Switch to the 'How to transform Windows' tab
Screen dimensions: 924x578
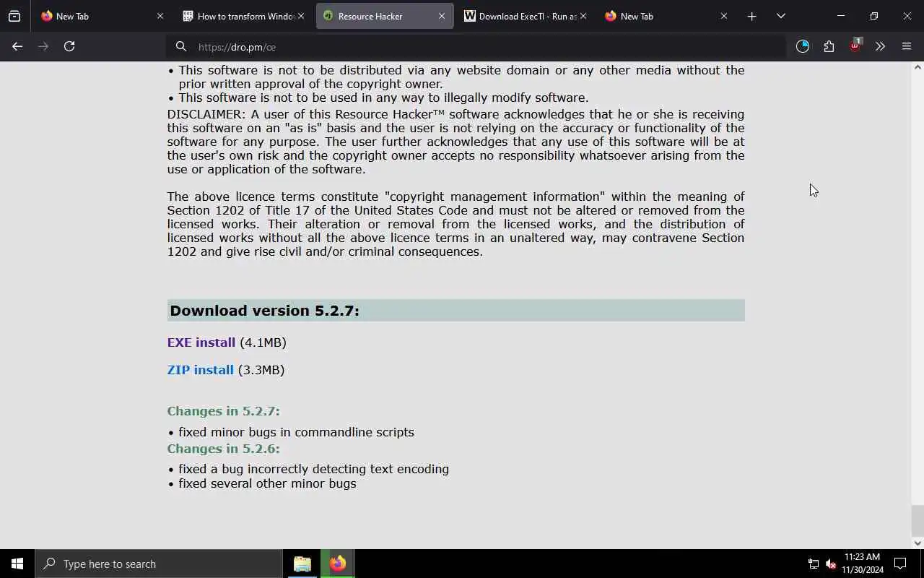[x=245, y=16]
